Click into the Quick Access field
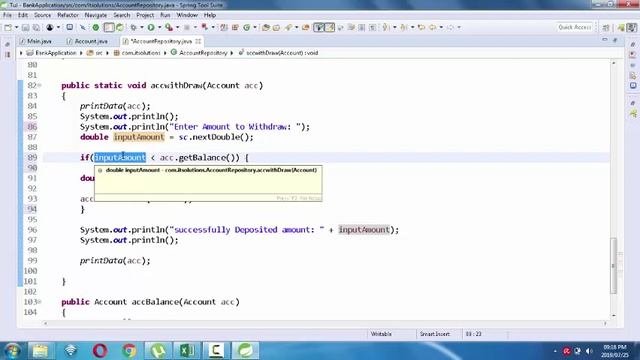640x360 pixels. pos(575,27)
